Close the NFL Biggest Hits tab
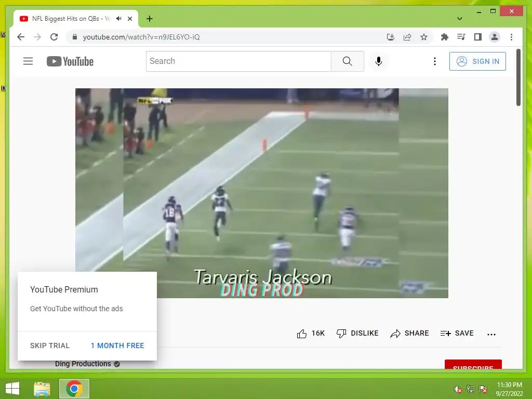Image resolution: width=532 pixels, height=399 pixels. 130,19
